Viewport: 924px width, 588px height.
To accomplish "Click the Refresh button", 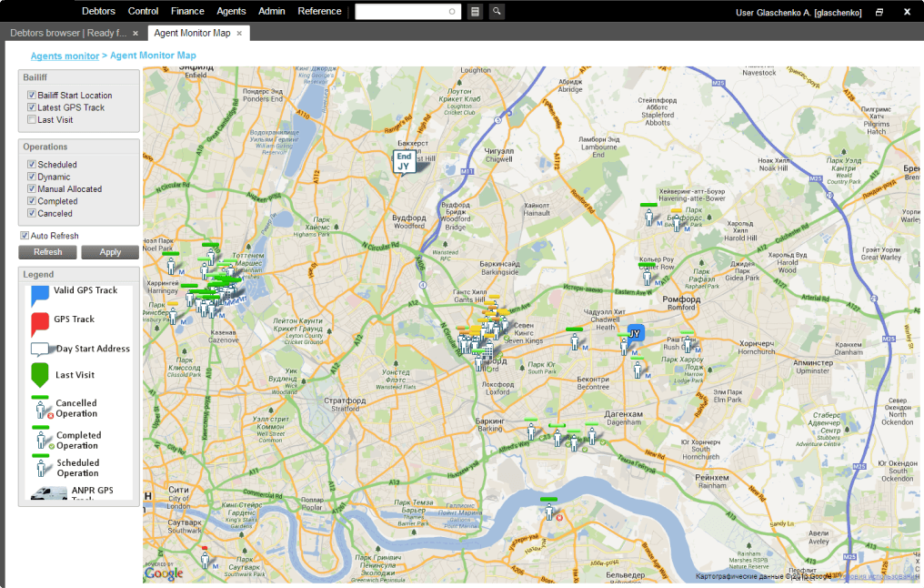I will click(47, 252).
